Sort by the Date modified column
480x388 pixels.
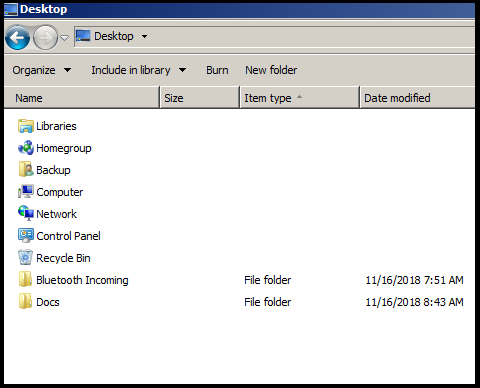point(417,98)
